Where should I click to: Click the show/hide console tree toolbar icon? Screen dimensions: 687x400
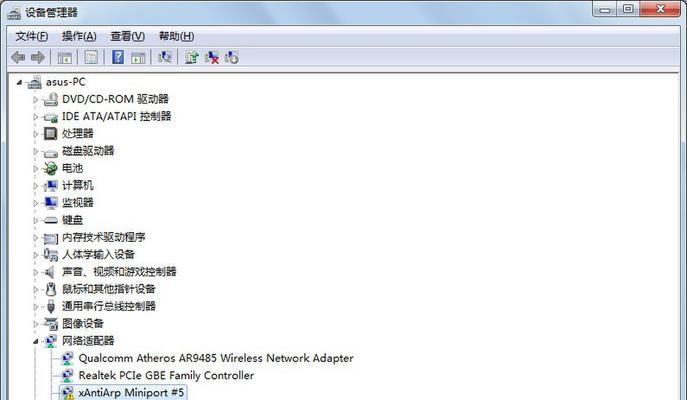click(65, 57)
